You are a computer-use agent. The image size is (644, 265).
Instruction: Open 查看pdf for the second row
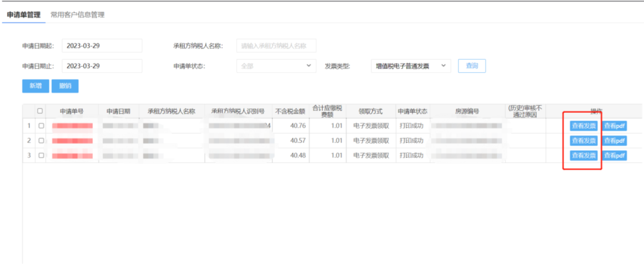click(x=614, y=140)
